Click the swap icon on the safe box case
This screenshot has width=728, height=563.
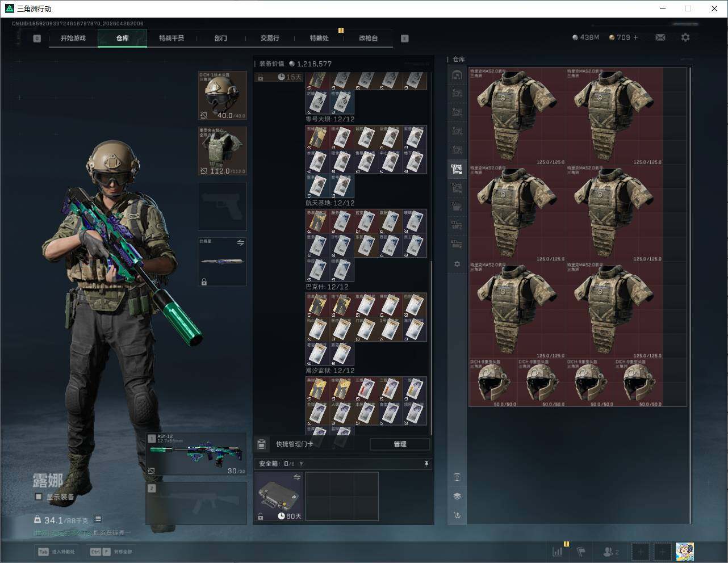point(296,478)
